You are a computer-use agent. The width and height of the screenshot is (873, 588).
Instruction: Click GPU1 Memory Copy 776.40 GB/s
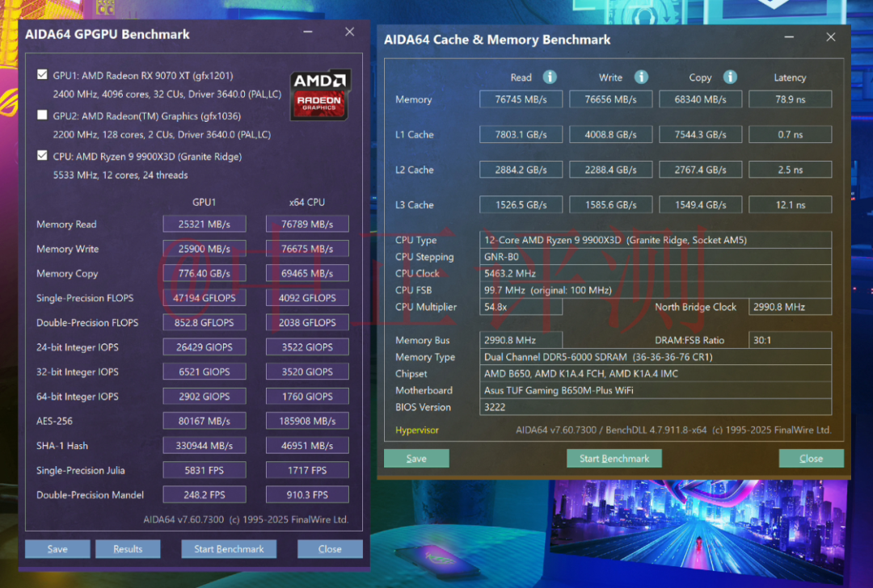coord(205,273)
